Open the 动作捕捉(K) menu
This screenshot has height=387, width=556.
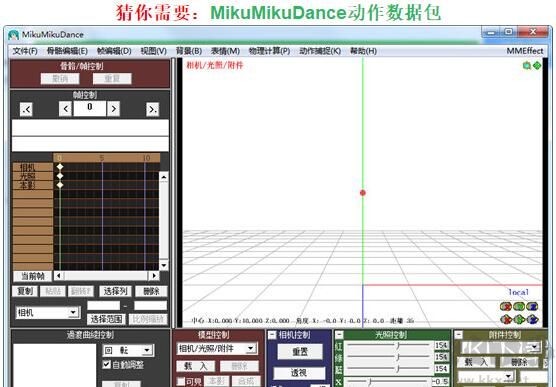pos(320,51)
